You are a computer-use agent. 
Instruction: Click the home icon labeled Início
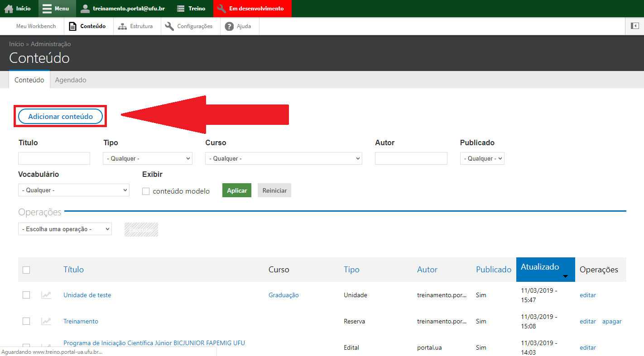pos(9,9)
